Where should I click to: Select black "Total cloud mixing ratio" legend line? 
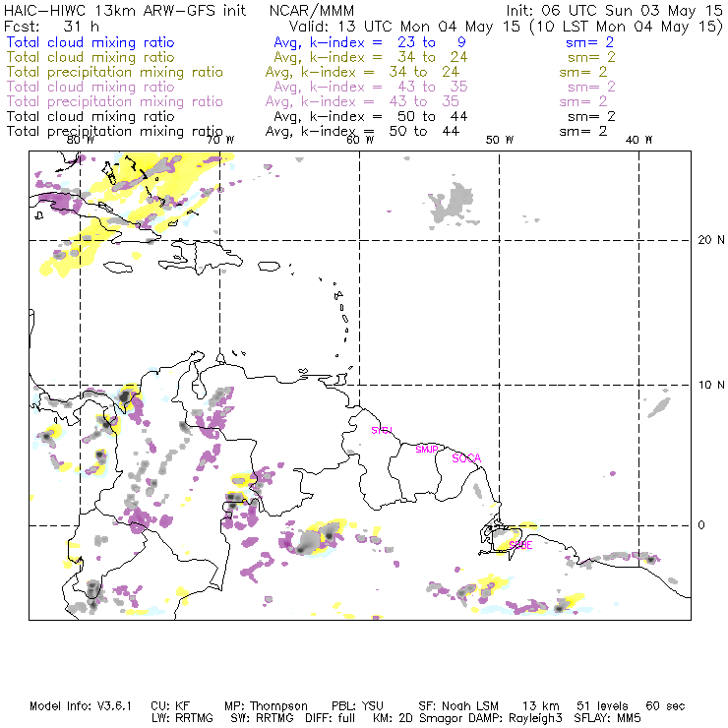[91, 116]
